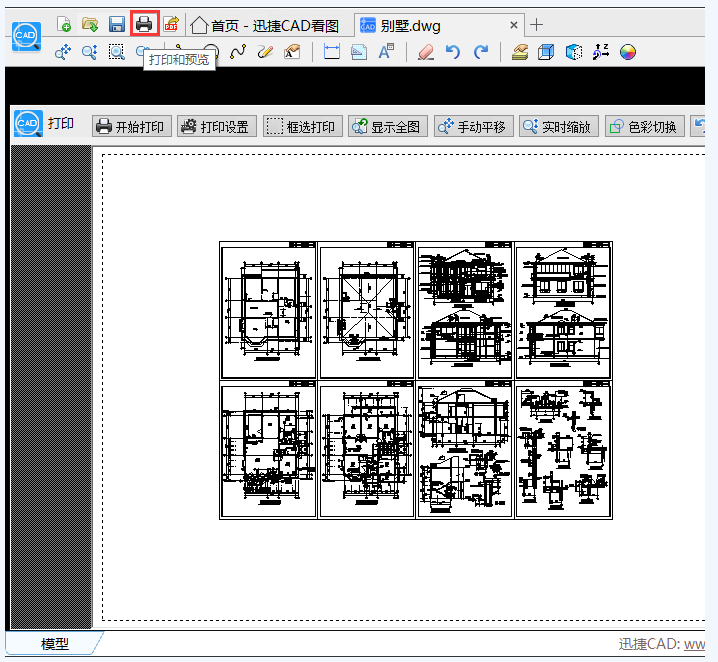Export the drawing with the PDF icon
The image size is (718, 662).
[171, 24]
